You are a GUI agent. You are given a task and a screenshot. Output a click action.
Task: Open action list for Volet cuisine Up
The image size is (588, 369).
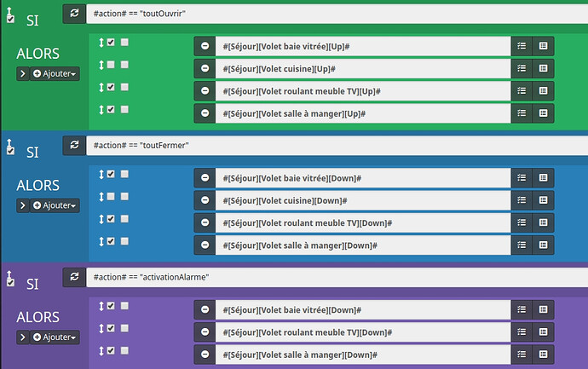(522, 69)
